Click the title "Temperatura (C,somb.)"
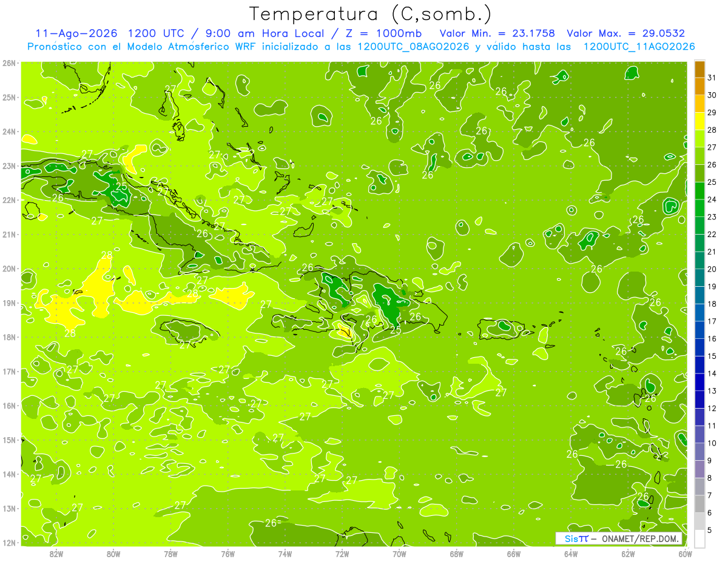The width and height of the screenshot is (728, 562). pos(370,15)
